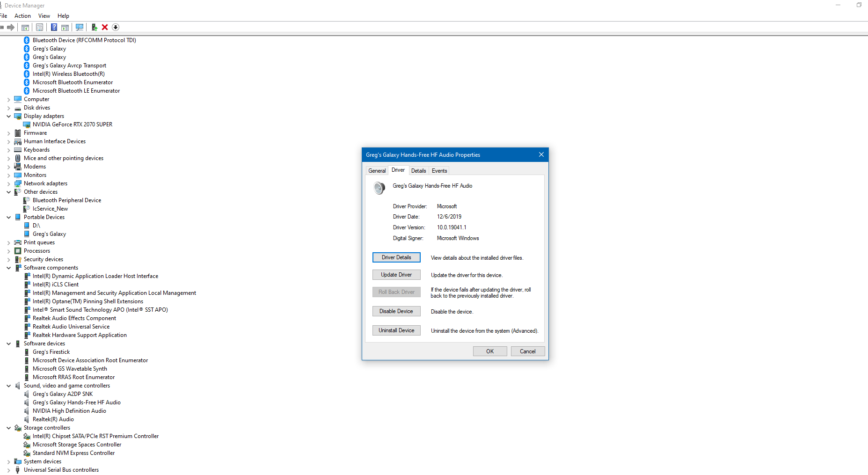Click icon beside NVIDIA High Definition Audio
Screen dimensions: 868x475
click(x=27, y=411)
